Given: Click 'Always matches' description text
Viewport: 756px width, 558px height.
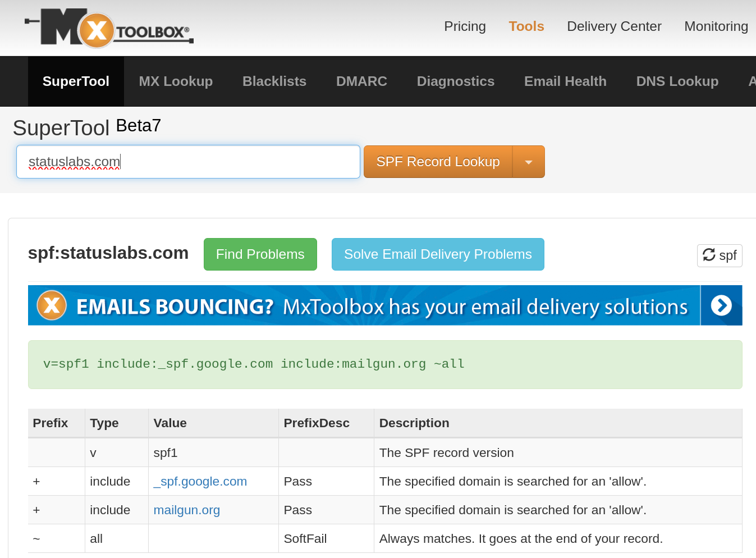Looking at the screenshot, I should [x=521, y=539].
